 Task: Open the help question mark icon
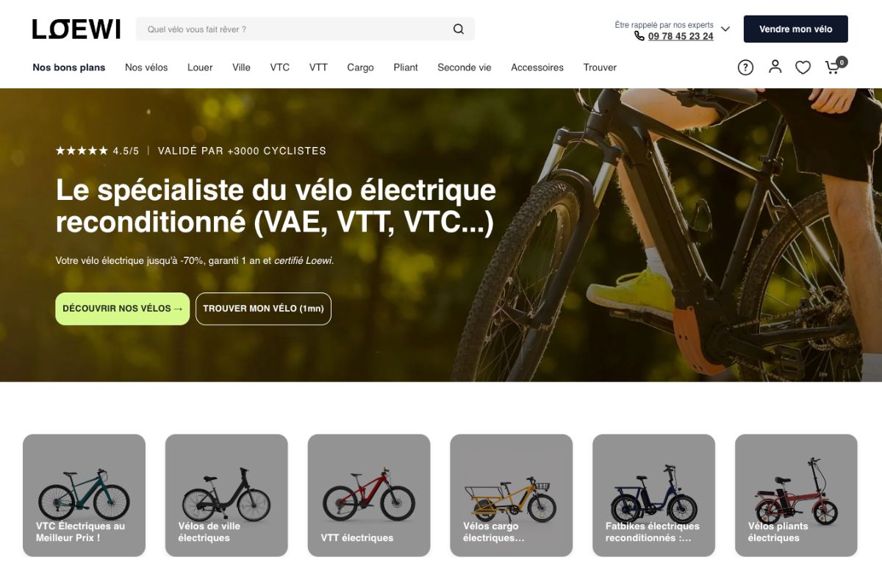745,68
